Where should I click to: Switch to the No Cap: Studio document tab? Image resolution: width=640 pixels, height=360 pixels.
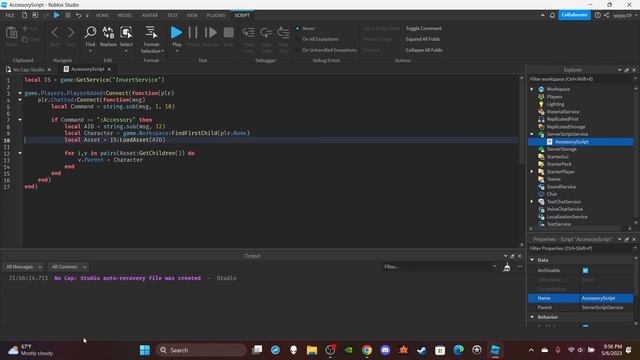29,69
